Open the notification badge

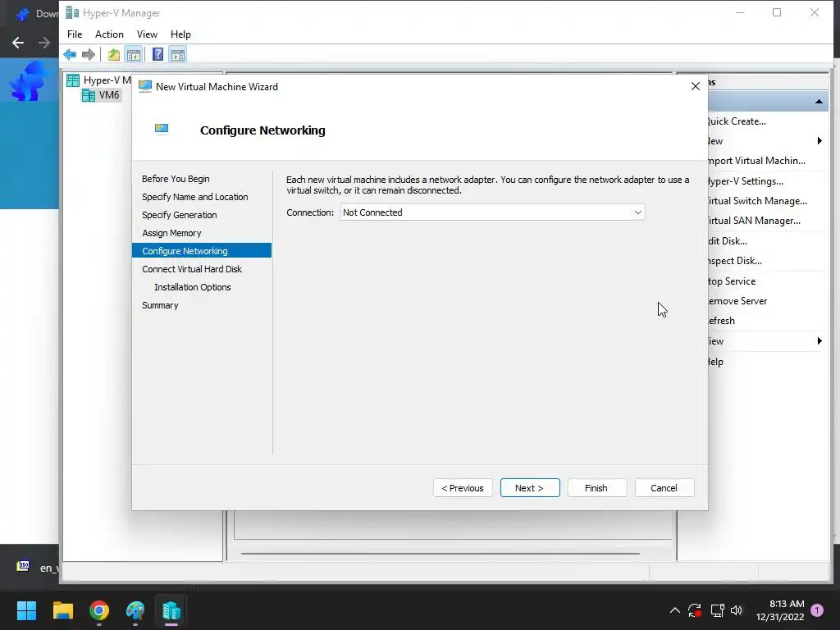[x=817, y=610]
